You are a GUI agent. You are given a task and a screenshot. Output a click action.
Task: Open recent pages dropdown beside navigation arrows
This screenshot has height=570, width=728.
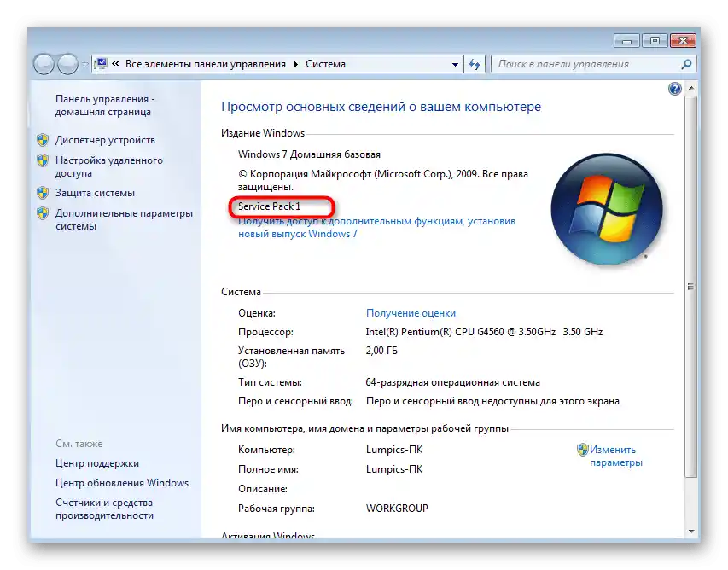tap(85, 65)
